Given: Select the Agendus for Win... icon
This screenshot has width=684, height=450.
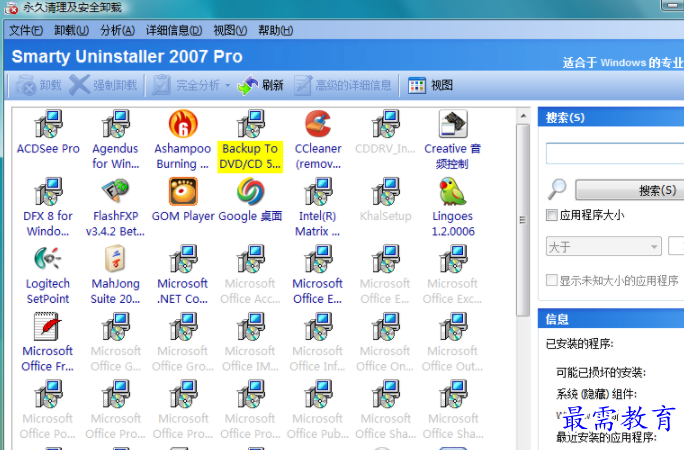Looking at the screenshot, I should click(x=116, y=124).
